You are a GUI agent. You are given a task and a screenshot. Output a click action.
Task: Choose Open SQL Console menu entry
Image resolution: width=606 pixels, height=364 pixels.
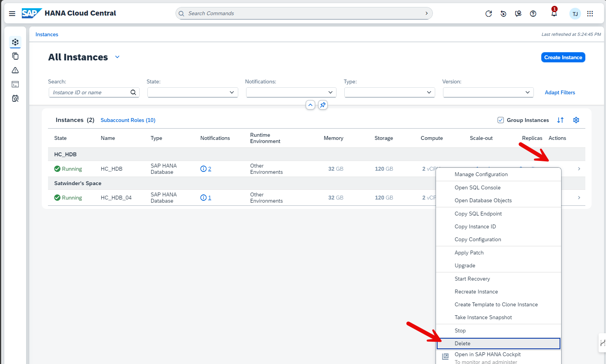pos(477,187)
